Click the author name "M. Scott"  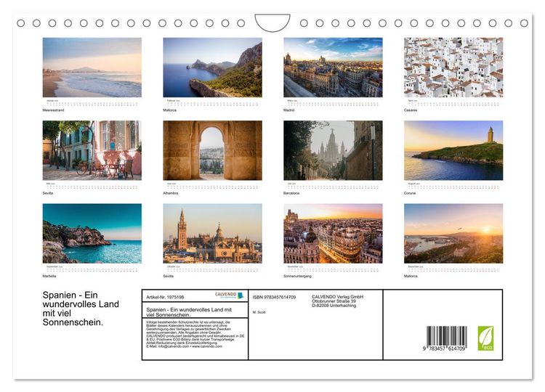pyautogui.click(x=259, y=312)
